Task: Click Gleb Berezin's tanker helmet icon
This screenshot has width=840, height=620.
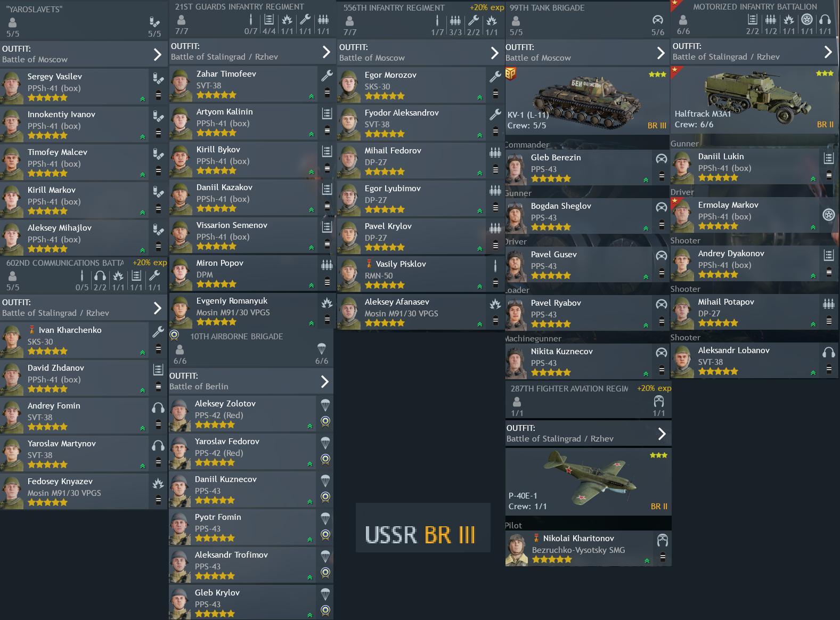Action: click(662, 159)
